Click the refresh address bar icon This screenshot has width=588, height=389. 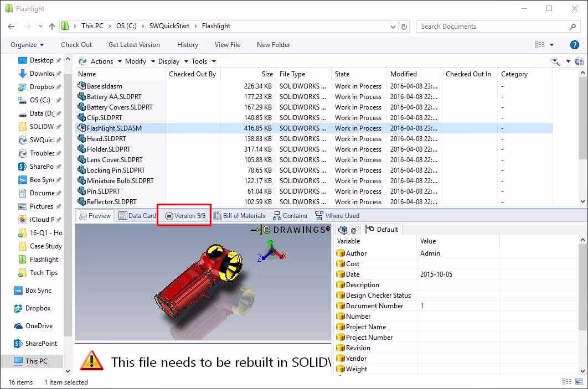pos(404,27)
